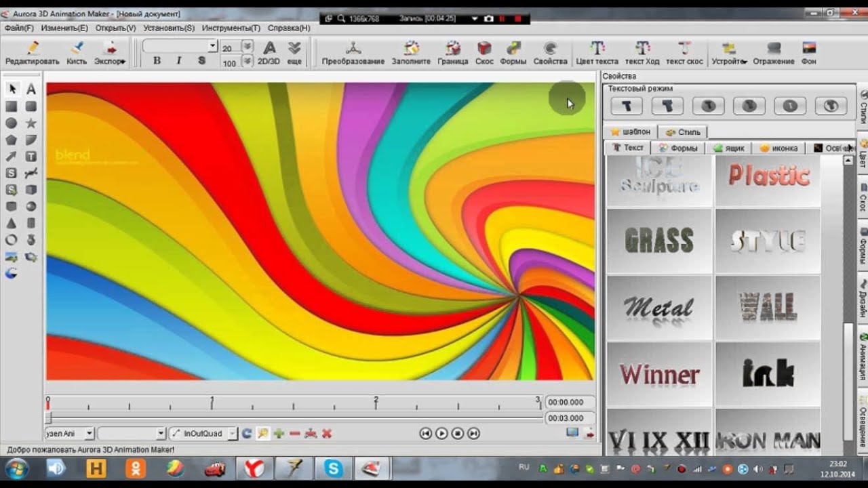The width and height of the screenshot is (868, 488).
Task: Select the text A tool in toolbox
Action: (x=31, y=89)
